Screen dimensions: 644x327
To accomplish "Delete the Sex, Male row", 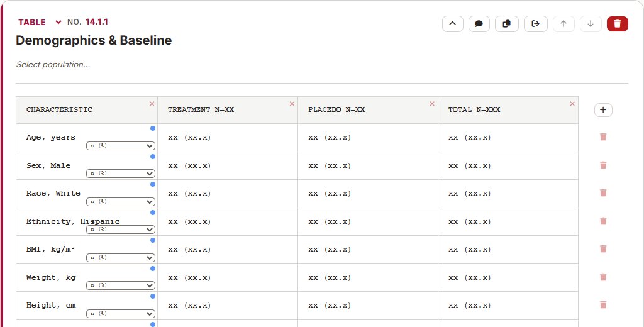I will 603,165.
